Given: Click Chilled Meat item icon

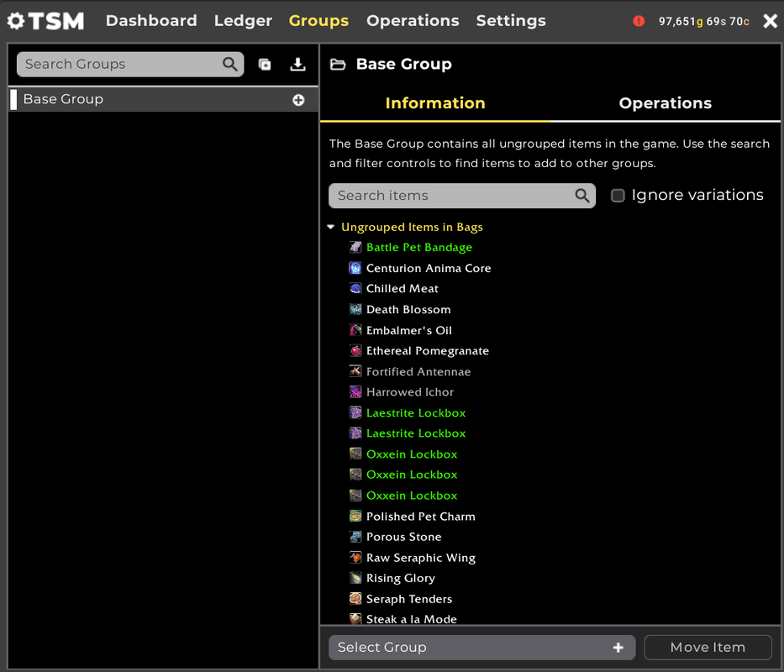Looking at the screenshot, I should coord(355,288).
